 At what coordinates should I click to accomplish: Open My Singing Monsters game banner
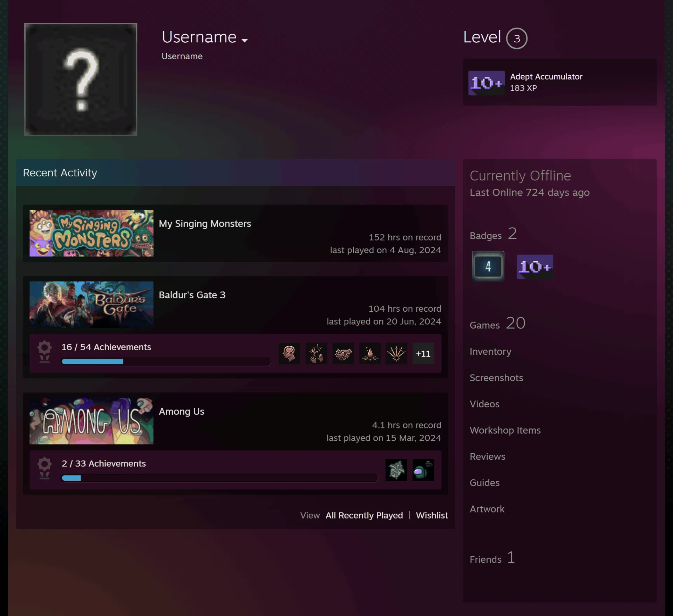91,233
